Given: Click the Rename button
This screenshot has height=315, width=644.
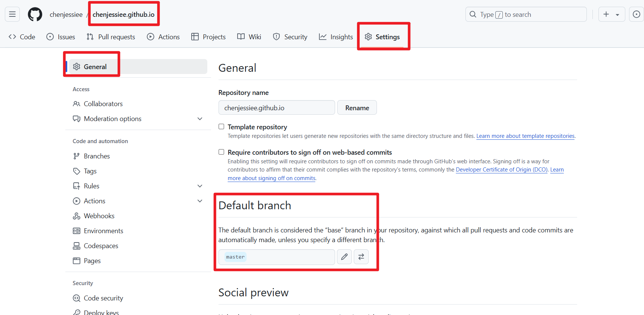Looking at the screenshot, I should pyautogui.click(x=357, y=108).
